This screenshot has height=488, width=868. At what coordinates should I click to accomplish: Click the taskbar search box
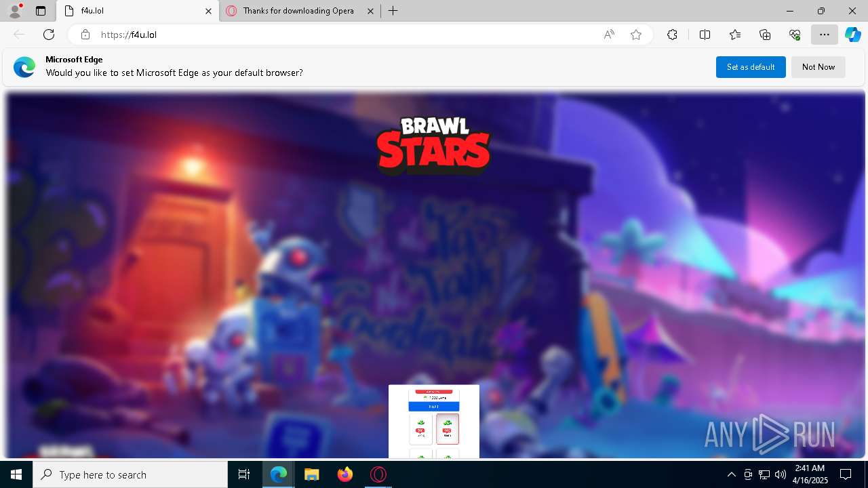pos(130,474)
